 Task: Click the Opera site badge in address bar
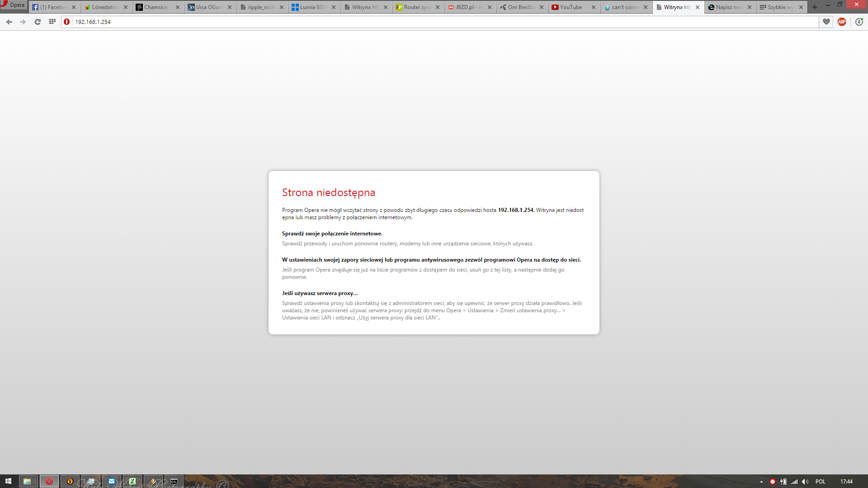[67, 22]
